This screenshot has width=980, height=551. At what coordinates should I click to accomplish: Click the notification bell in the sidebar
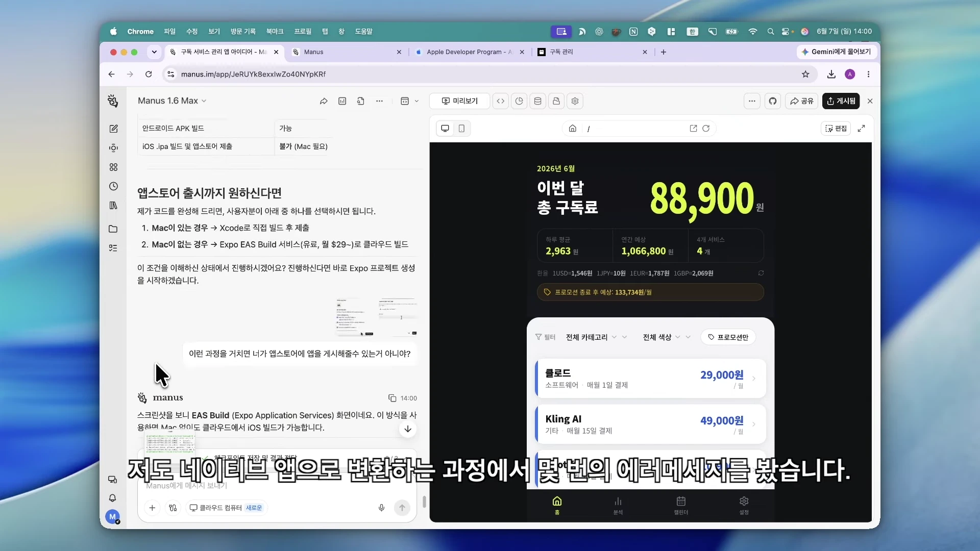point(113,497)
